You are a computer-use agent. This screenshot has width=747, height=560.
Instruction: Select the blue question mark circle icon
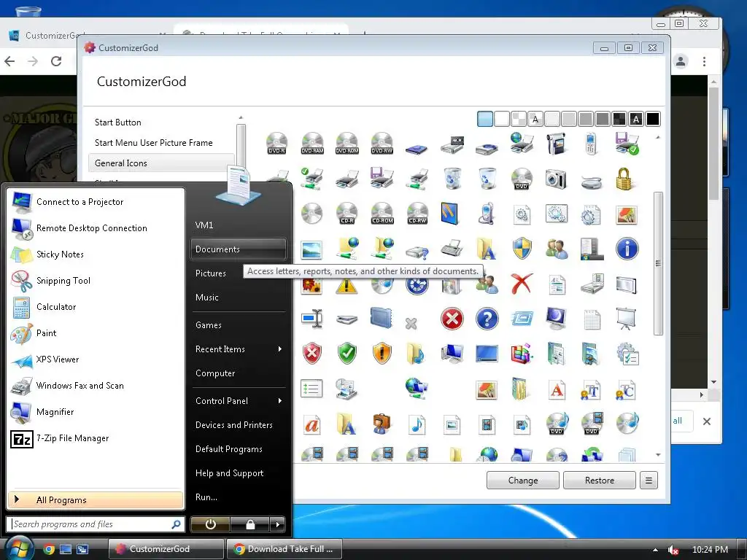click(x=487, y=319)
